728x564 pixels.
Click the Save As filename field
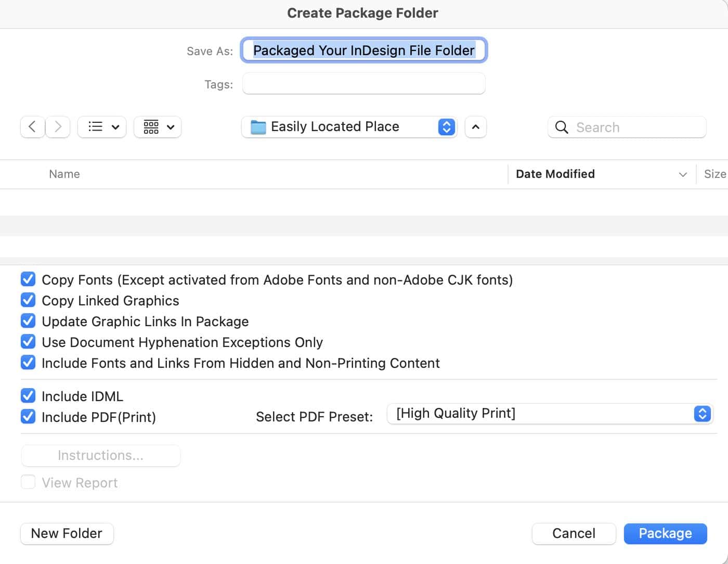pos(363,50)
